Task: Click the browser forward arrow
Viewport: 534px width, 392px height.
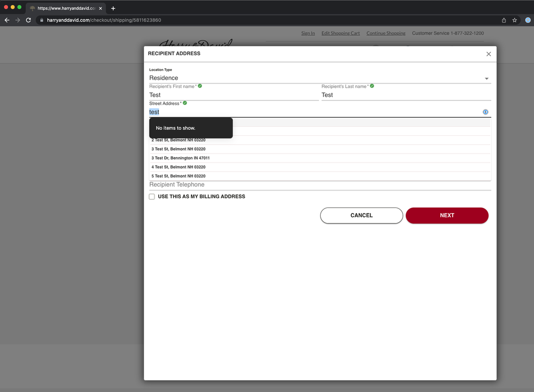Action: pos(18,20)
